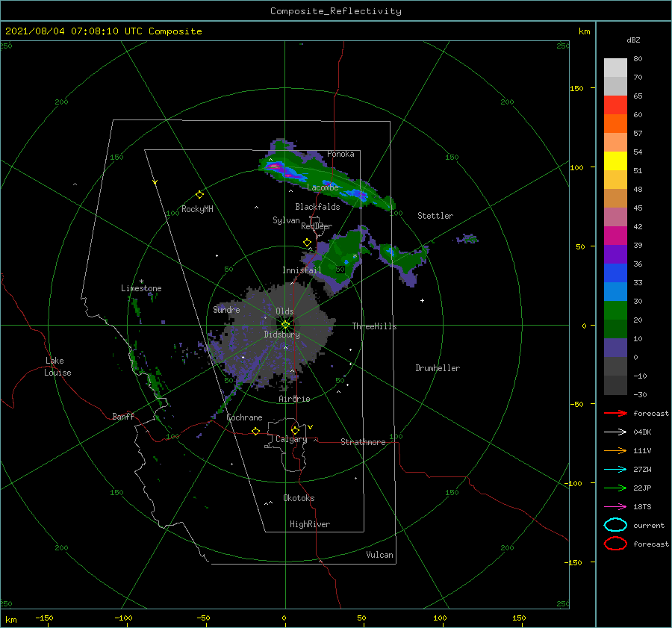Click the cyan 27ZW arrow in legend
672x628 pixels.
615,470
